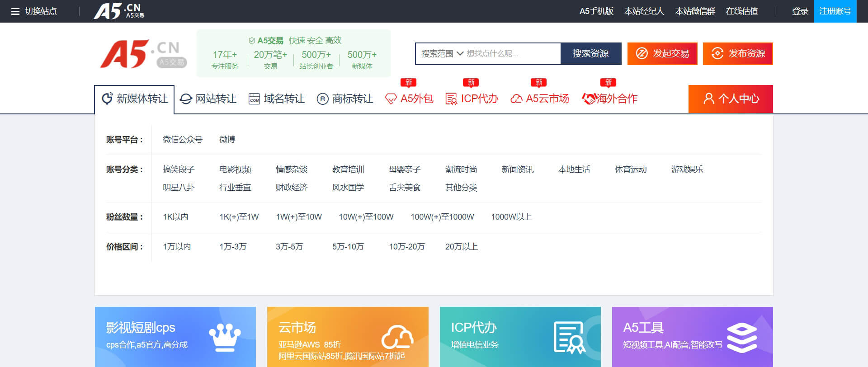Click the 发起交易 button
Screen dimensions: 868x367
(x=662, y=53)
